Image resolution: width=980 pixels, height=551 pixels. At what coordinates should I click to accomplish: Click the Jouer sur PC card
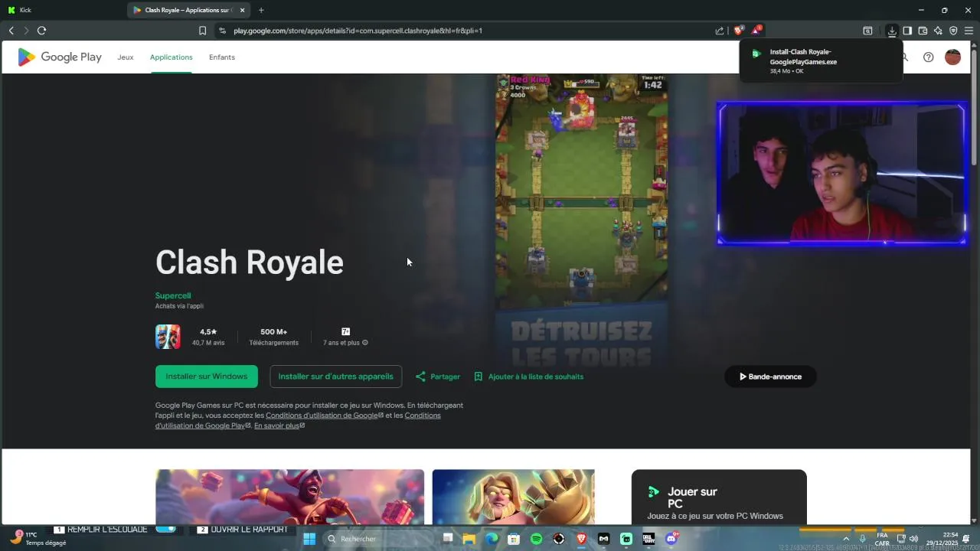[x=719, y=497]
